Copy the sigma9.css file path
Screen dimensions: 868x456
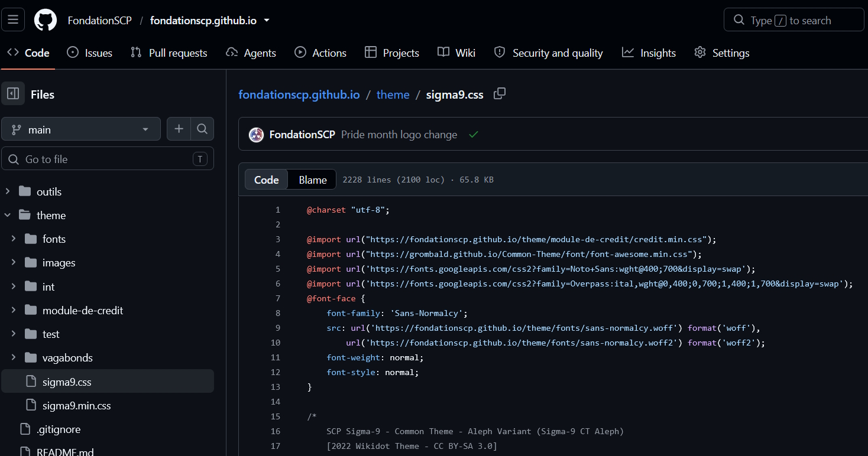500,93
